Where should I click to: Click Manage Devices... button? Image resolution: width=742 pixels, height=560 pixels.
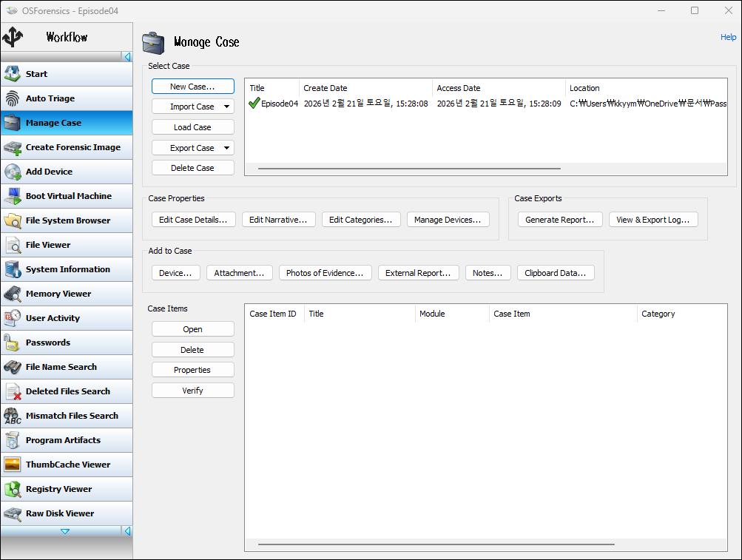point(448,220)
